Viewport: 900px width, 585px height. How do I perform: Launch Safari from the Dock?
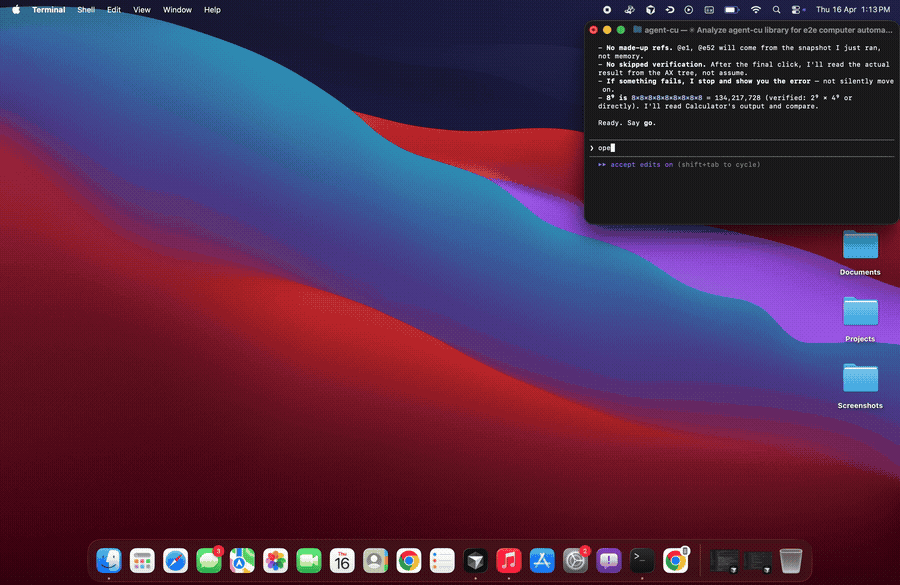click(x=175, y=560)
